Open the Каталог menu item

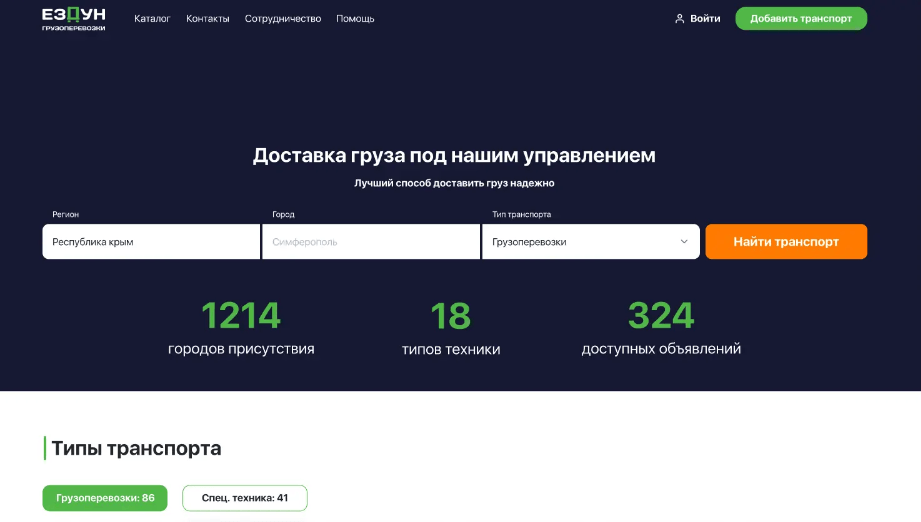click(x=152, y=19)
